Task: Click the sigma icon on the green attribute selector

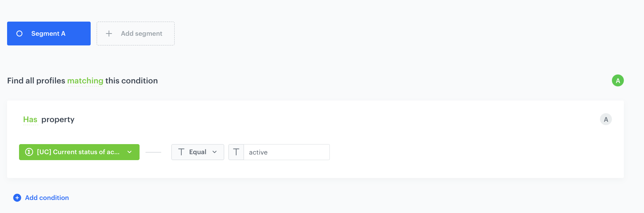Action: [x=29, y=152]
